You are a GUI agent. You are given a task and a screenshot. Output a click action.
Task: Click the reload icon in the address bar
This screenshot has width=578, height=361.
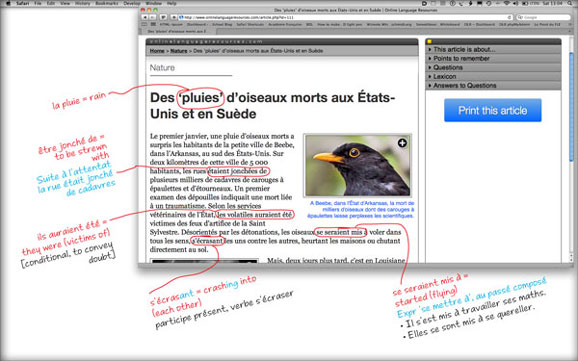[509, 17]
